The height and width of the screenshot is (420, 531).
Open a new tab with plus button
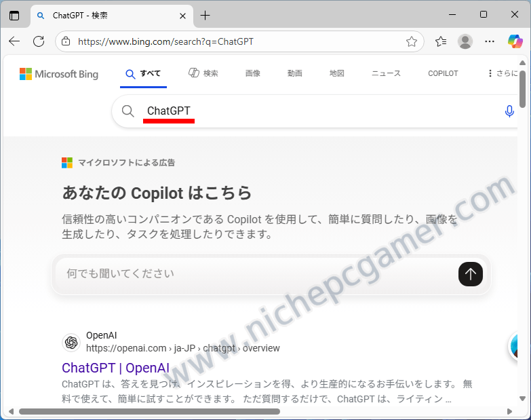coord(205,16)
